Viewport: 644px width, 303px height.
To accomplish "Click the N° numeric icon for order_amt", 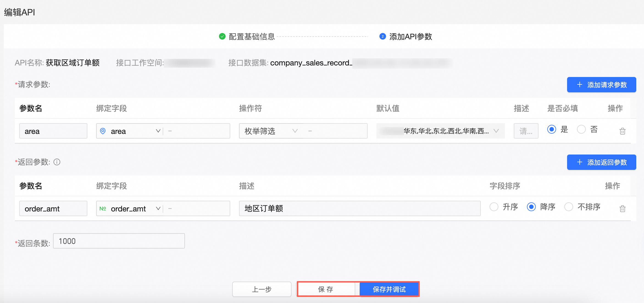I will [103, 209].
